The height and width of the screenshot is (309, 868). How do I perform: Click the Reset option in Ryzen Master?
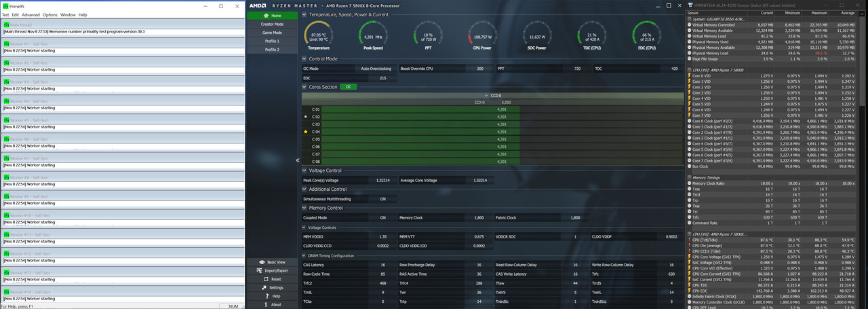[x=272, y=279]
